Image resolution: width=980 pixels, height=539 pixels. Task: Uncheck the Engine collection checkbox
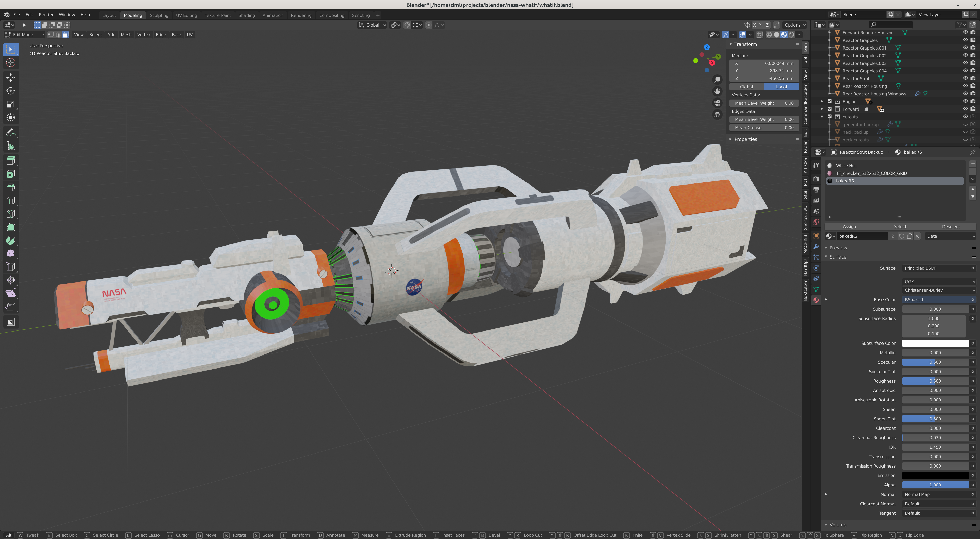830,101
